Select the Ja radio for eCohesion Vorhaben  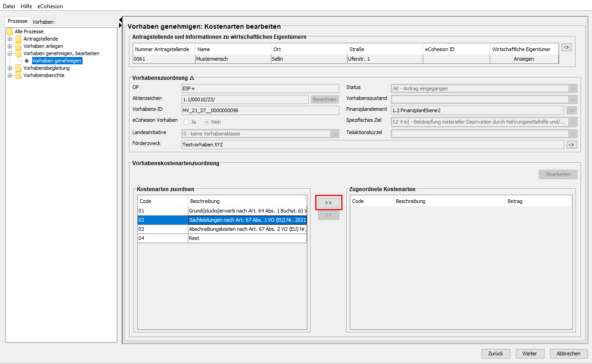187,122
